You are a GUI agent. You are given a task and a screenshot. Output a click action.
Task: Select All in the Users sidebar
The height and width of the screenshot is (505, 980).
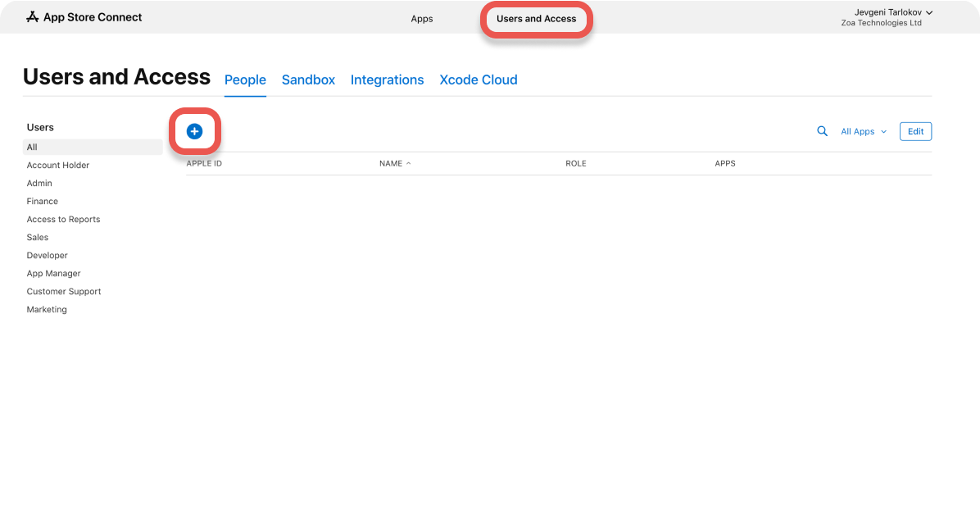tap(93, 147)
